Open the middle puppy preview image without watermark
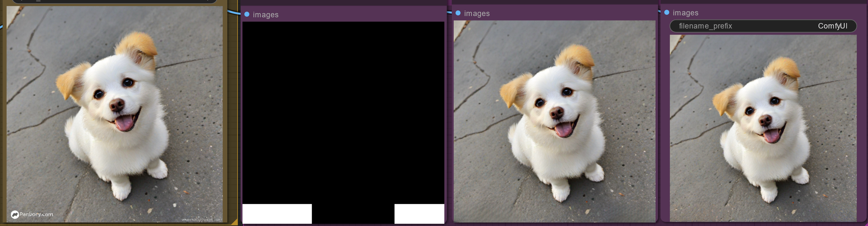 pos(554,121)
